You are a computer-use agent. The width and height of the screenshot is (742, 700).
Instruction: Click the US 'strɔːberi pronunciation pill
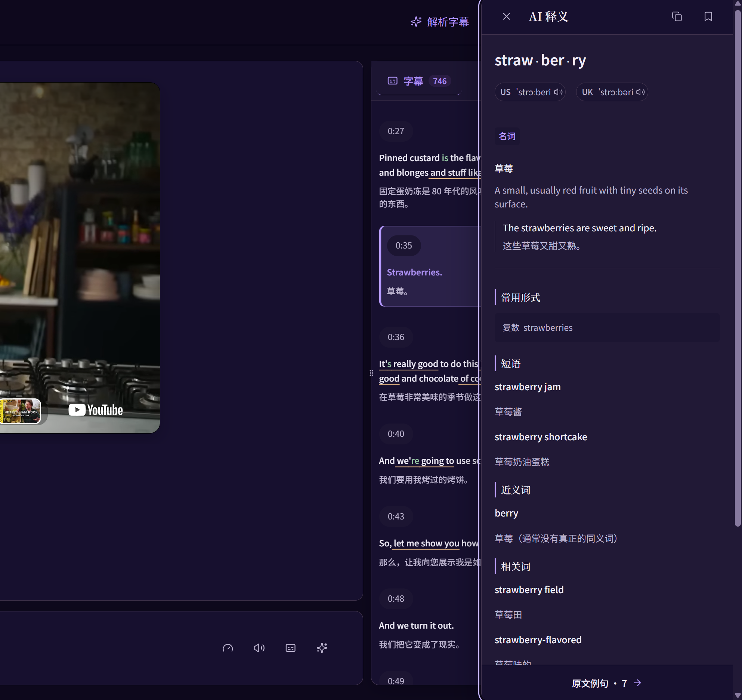pyautogui.click(x=530, y=92)
